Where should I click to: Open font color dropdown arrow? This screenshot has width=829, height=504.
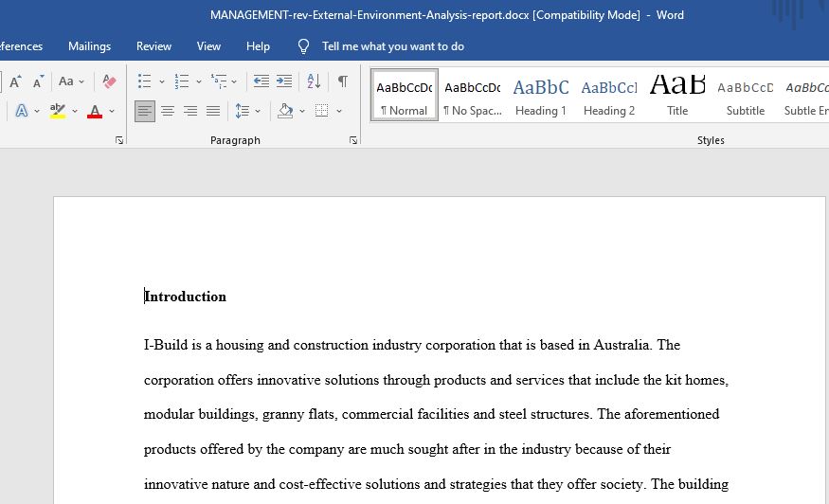[112, 111]
